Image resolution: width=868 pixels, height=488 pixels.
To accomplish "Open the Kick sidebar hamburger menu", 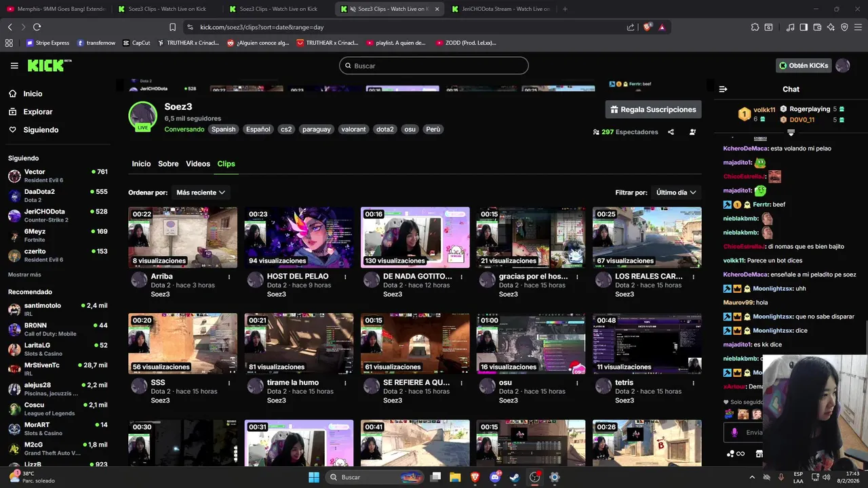I will (x=14, y=66).
